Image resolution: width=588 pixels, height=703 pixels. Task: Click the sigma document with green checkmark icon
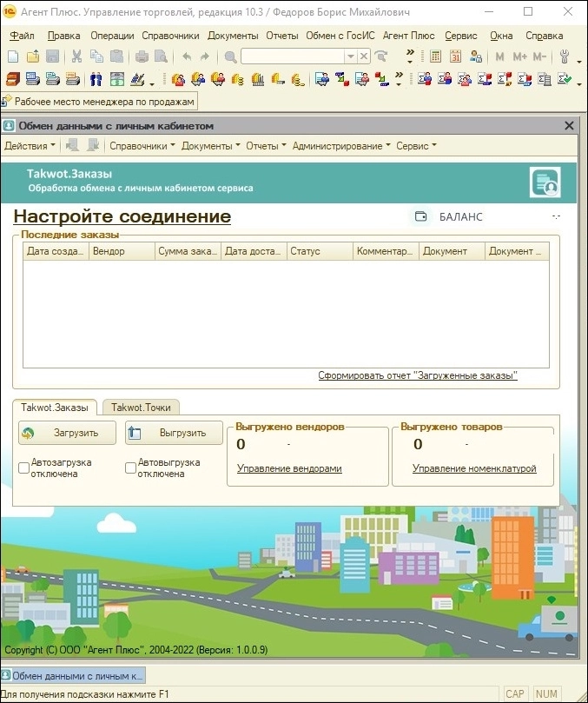coord(565,79)
